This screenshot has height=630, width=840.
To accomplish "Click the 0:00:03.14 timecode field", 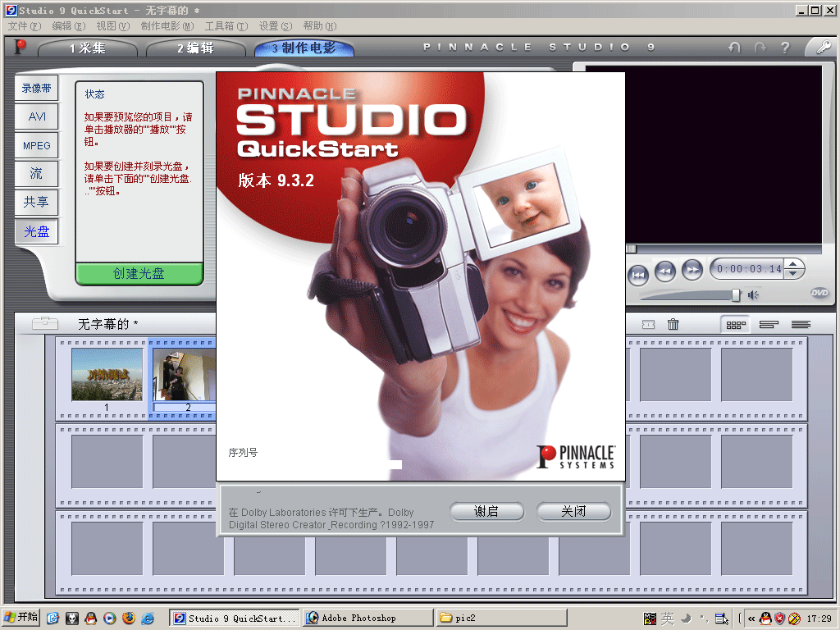I will coord(749,269).
